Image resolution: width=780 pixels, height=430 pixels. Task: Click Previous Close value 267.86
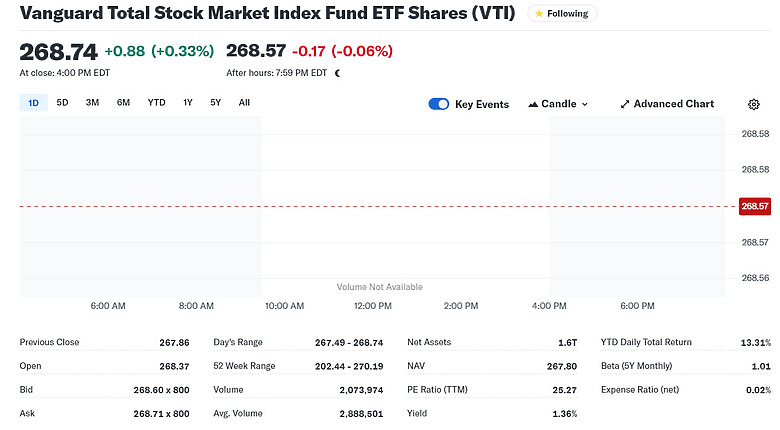174,342
